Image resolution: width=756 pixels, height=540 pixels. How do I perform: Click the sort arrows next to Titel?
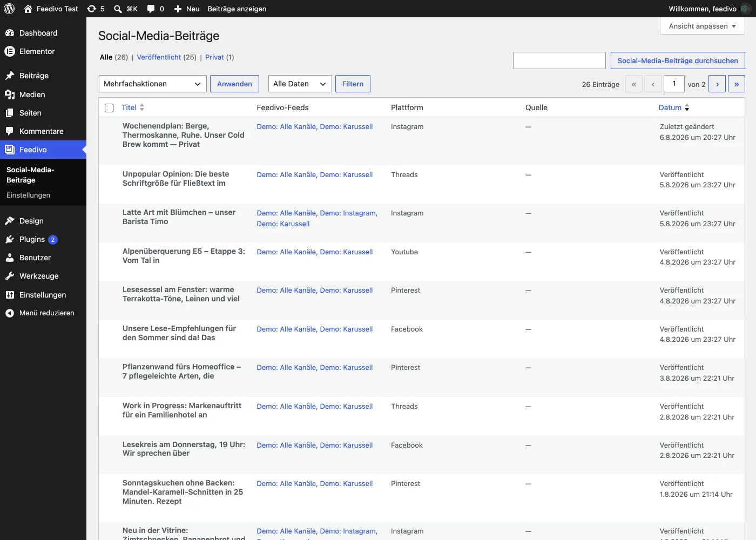[x=142, y=107]
